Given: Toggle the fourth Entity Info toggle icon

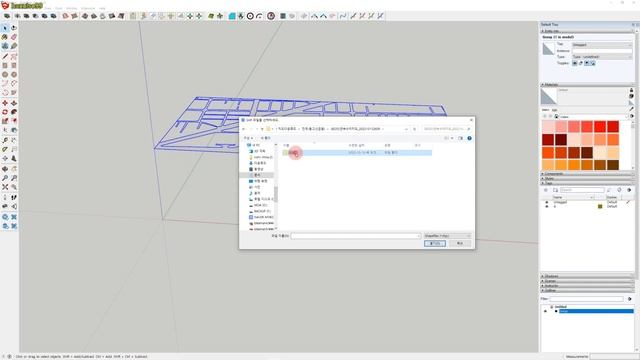Looking at the screenshot, I should (x=592, y=63).
